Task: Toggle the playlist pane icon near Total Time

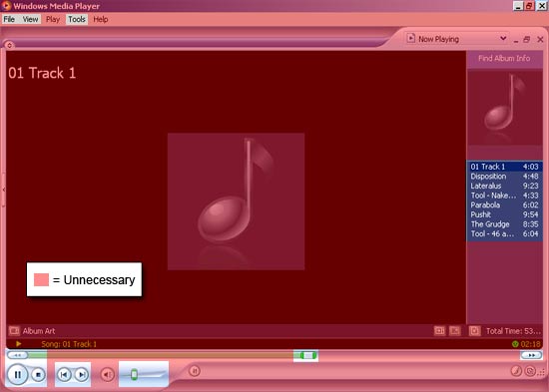Action: click(475, 331)
